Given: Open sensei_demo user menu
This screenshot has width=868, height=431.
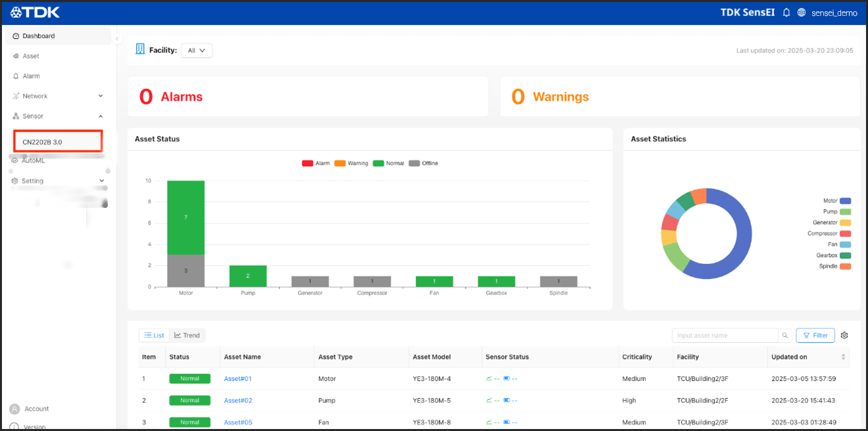Looking at the screenshot, I should pyautogui.click(x=835, y=13).
